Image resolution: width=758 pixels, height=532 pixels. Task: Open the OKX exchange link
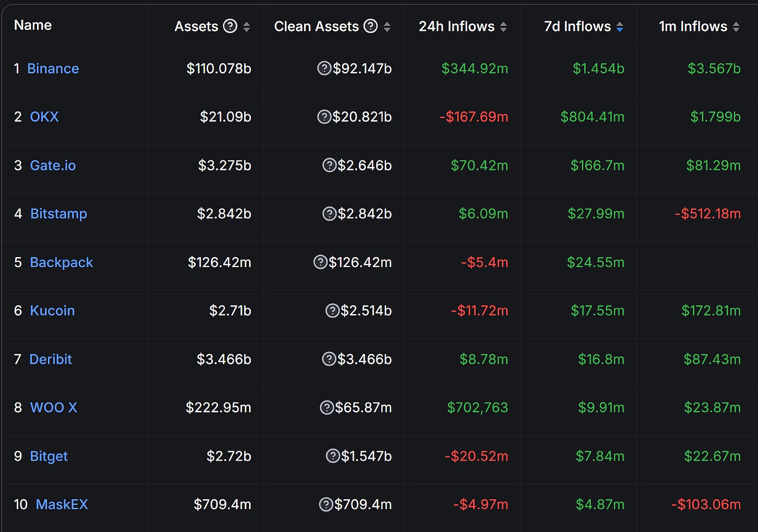click(x=44, y=117)
